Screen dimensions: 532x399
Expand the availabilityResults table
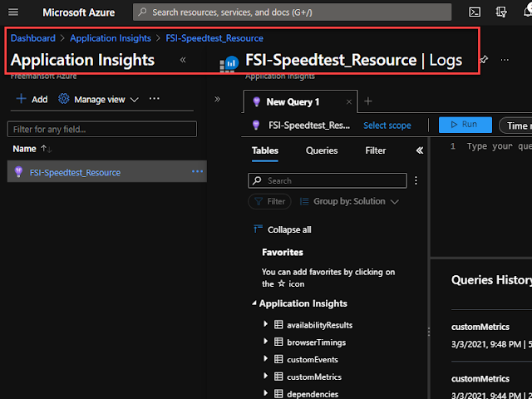[x=265, y=324]
